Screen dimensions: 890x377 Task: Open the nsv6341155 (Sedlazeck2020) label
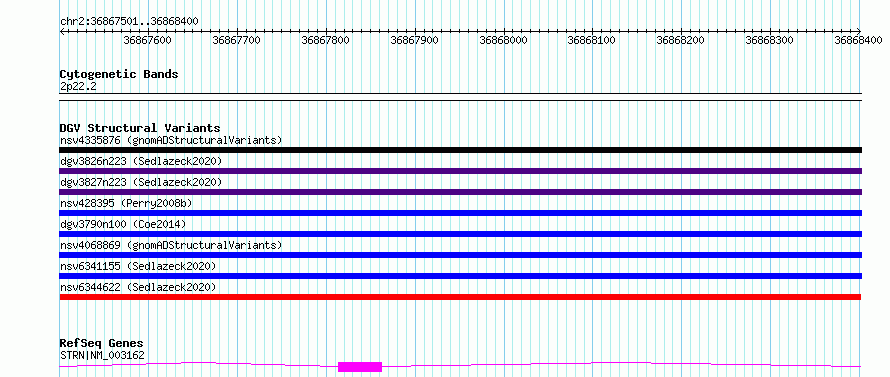pos(138,266)
